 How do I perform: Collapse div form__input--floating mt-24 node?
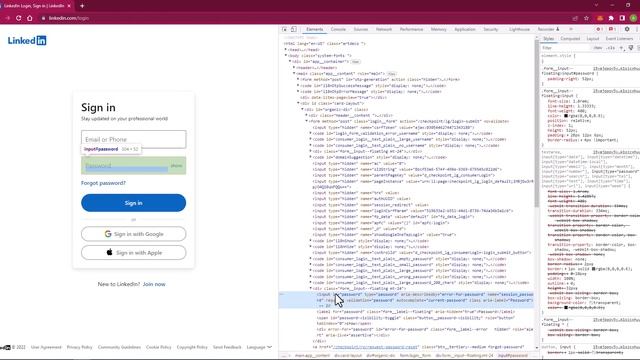click(311, 289)
